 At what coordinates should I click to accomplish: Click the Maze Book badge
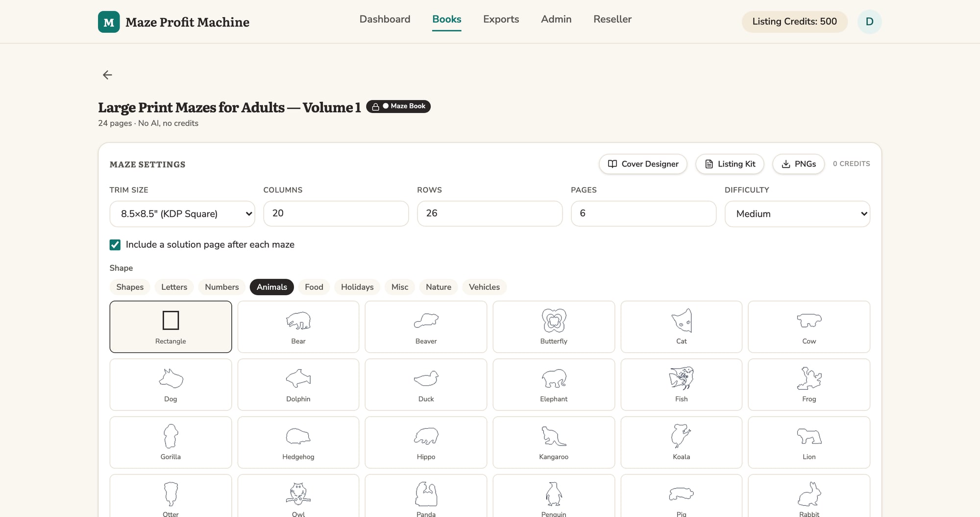coord(398,106)
